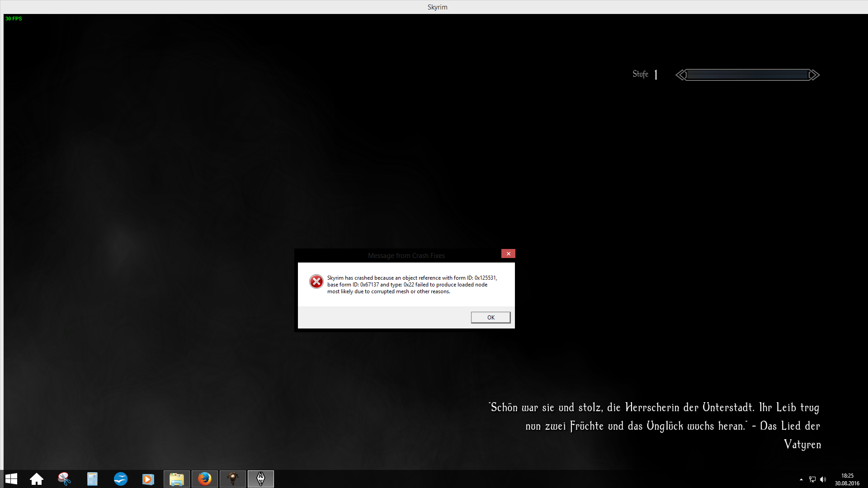Switch to the Firefox window
This screenshot has height=488, width=868.
click(204, 479)
